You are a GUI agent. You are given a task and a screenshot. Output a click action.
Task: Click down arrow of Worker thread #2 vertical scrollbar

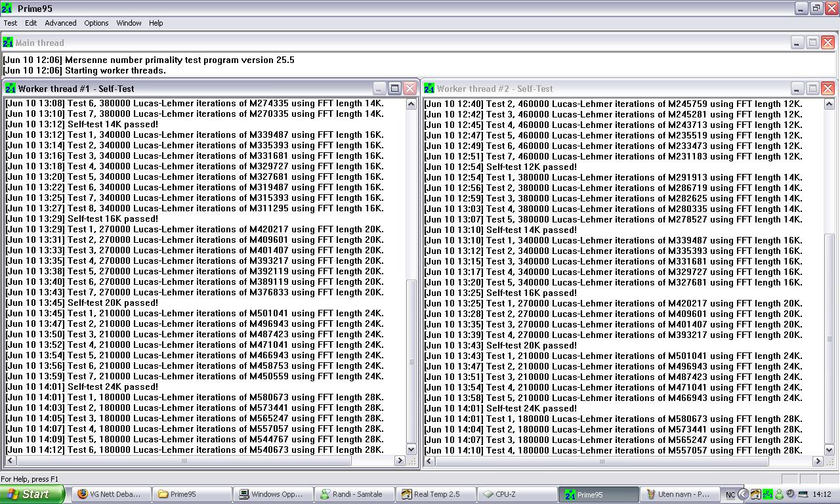click(829, 450)
